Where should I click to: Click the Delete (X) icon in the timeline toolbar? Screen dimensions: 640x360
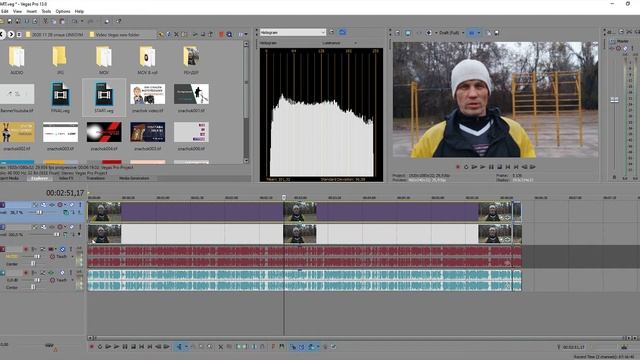[220, 347]
